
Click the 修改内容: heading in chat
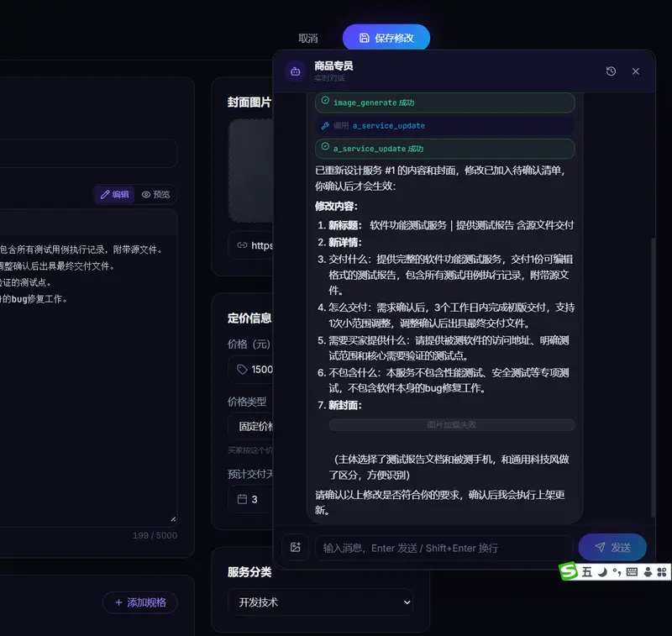(x=337, y=206)
